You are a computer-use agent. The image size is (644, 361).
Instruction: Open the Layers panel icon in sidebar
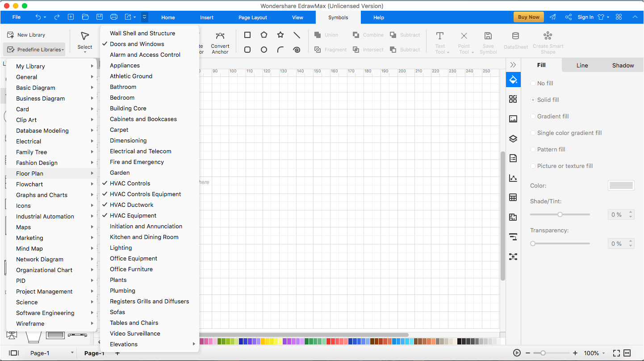pos(513,139)
